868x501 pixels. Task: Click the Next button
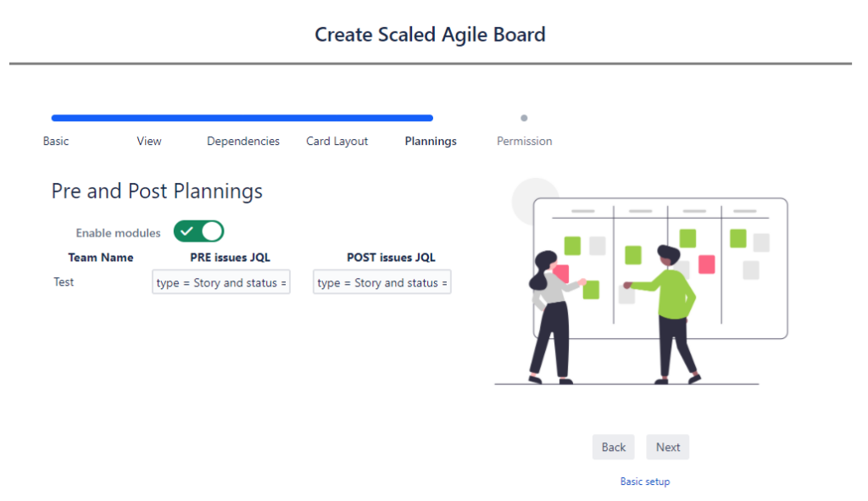pos(668,447)
